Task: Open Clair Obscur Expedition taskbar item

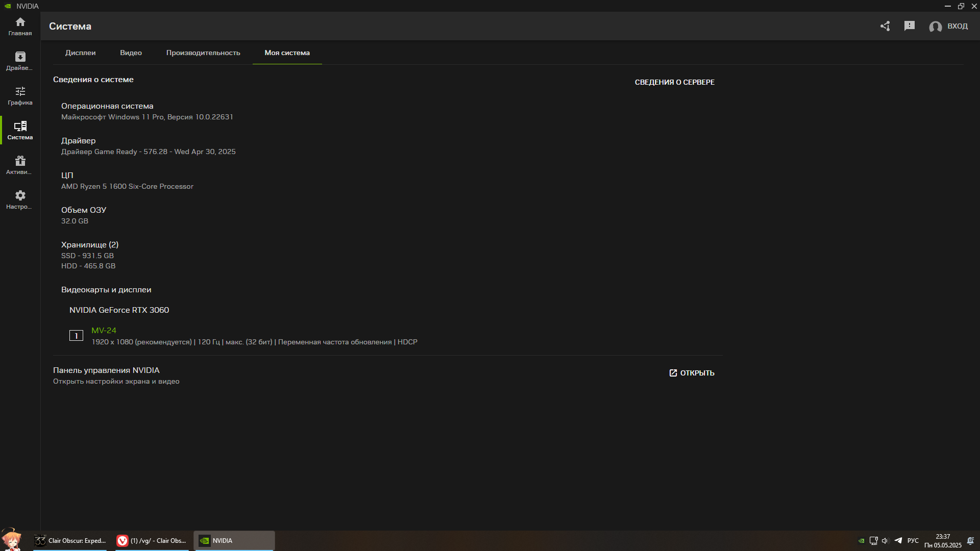Action: (70, 541)
